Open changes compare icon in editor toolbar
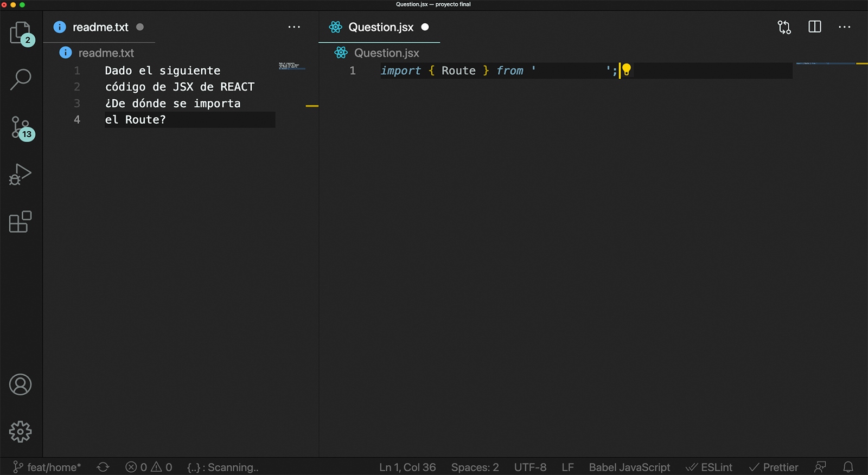Viewport: 868px width, 475px height. point(784,27)
